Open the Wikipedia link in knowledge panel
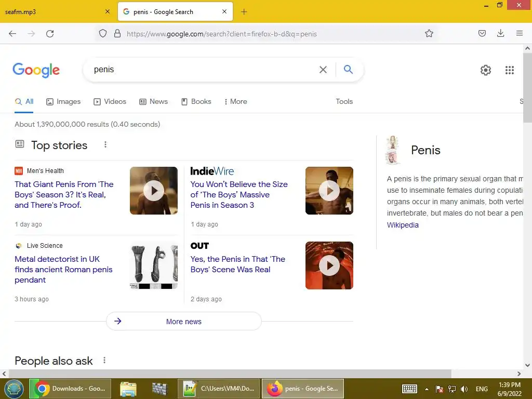The height and width of the screenshot is (399, 532). pyautogui.click(x=403, y=225)
